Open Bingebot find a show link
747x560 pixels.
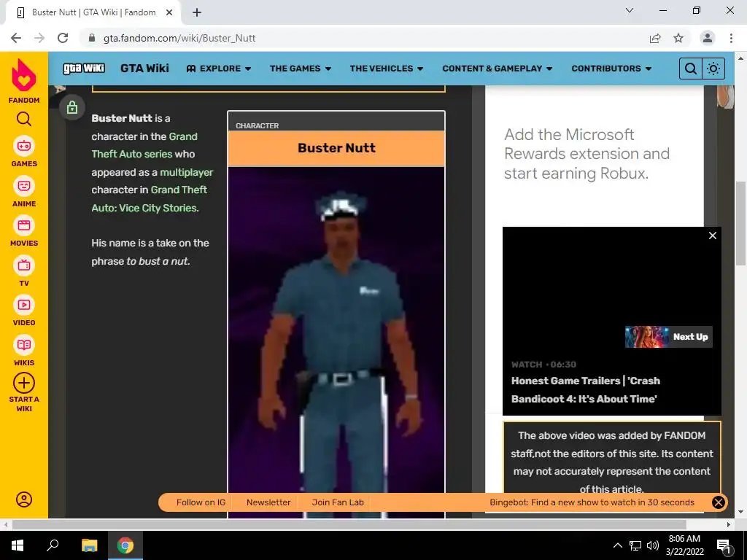click(x=592, y=502)
